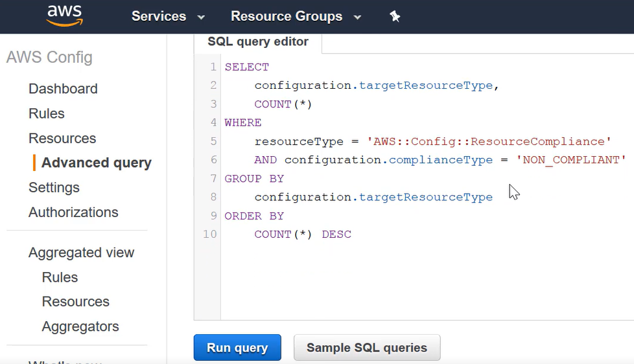The image size is (634, 364).
Task: Navigate to Resources in the sidebar
Action: 62,139
